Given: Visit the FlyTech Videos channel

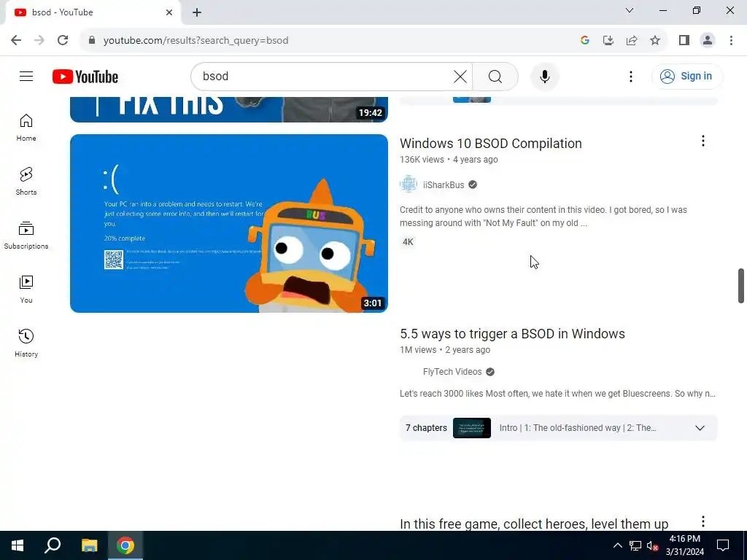Looking at the screenshot, I should (452, 372).
